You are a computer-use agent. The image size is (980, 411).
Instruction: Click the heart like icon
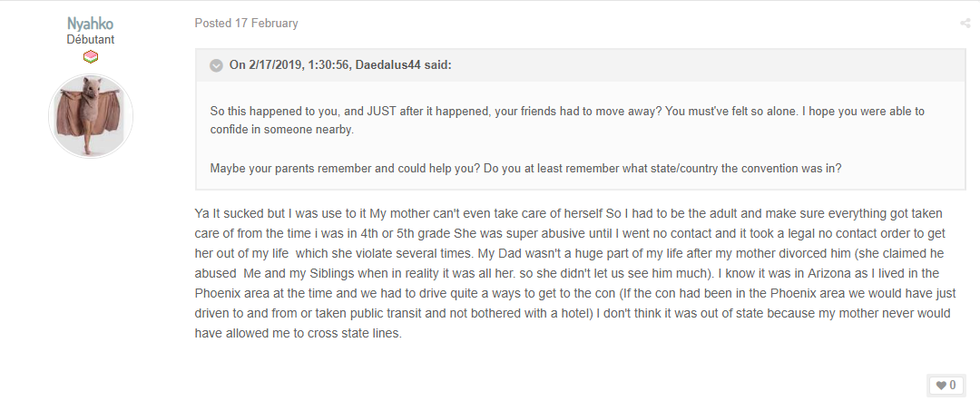pos(941,386)
